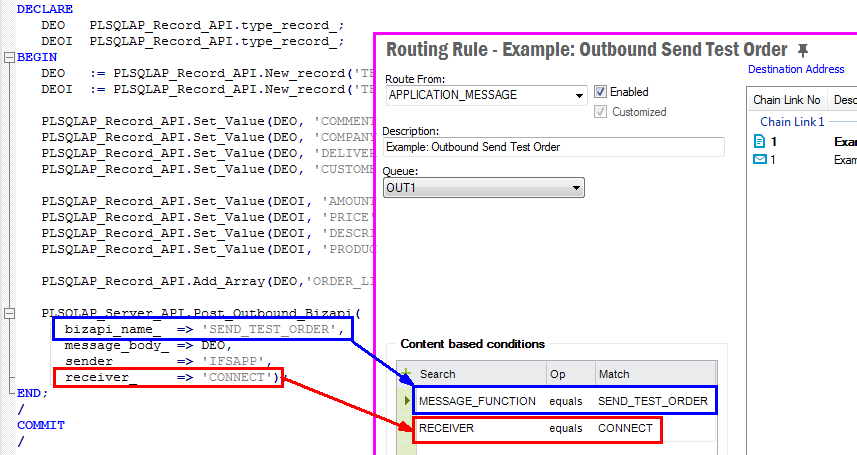This screenshot has width=857, height=455.
Task: Click the Customized checkbox
Action: pos(600,112)
